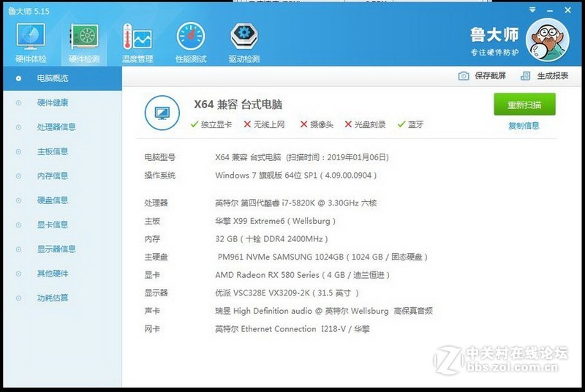Image resolution: width=585 pixels, height=392 pixels.
Task: Click the disk value PM961 NVMe SAMSUNG 1024GB
Action: tap(322, 257)
